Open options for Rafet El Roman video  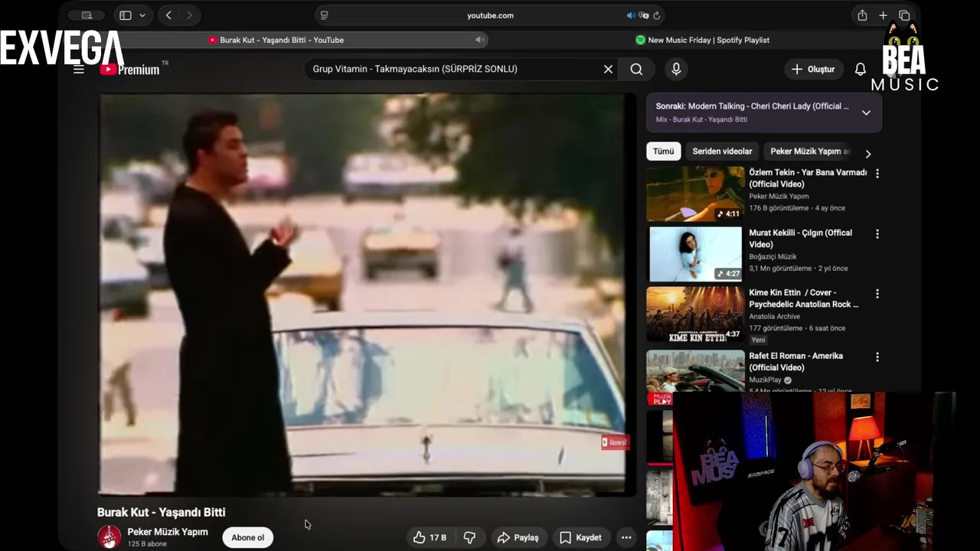(877, 357)
